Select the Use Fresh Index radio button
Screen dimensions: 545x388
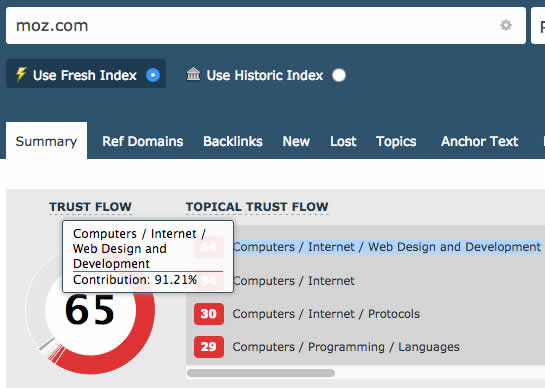[153, 75]
